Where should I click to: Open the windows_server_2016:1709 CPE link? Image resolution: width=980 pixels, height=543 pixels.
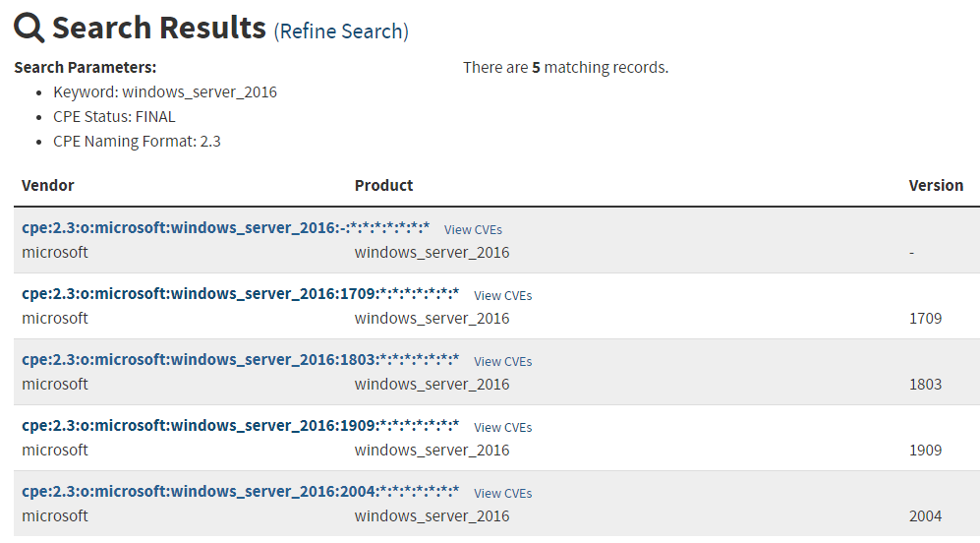(240, 294)
